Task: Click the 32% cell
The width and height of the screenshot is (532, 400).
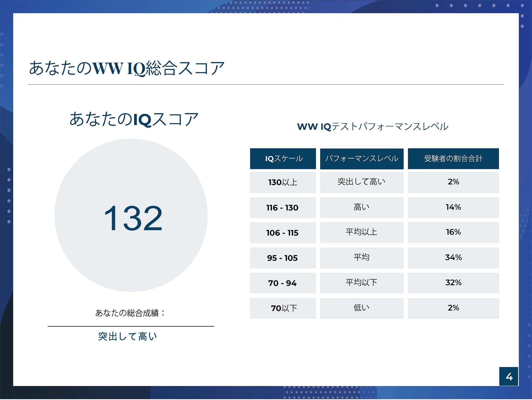Action: (453, 283)
